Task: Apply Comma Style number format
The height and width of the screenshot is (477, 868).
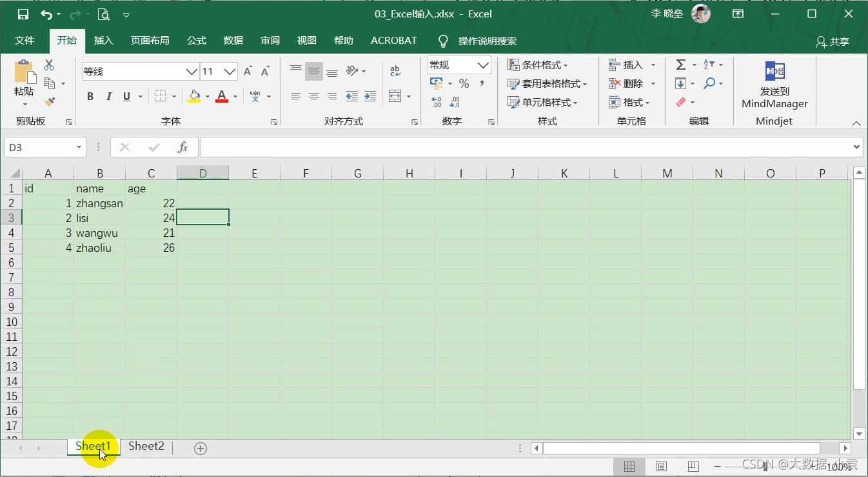Action: [482, 83]
